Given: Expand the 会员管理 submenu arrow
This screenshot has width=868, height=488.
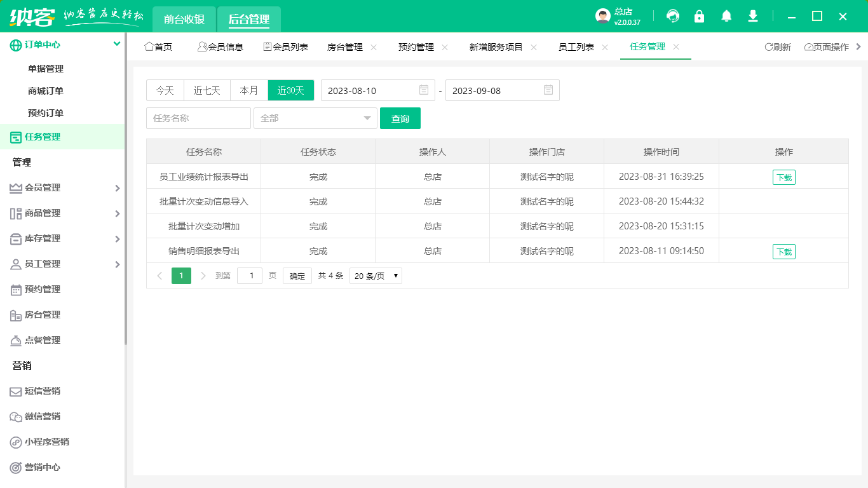Looking at the screenshot, I should pos(118,188).
